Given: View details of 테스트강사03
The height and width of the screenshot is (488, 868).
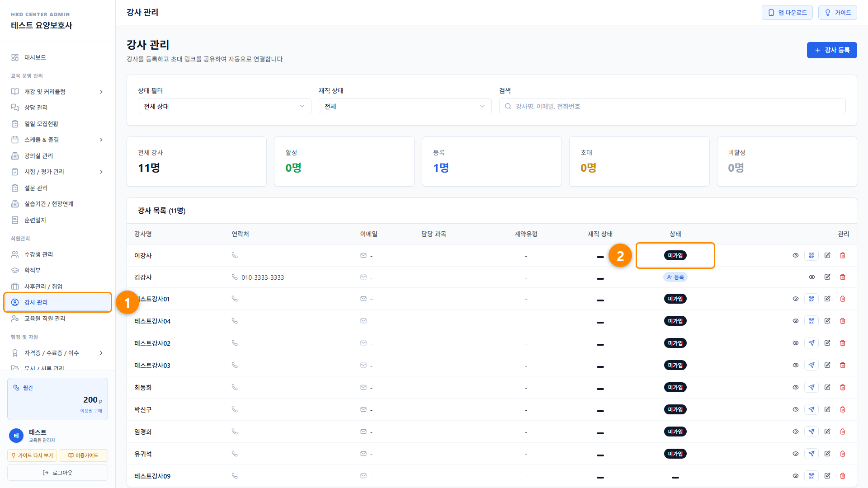Looking at the screenshot, I should [x=796, y=365].
